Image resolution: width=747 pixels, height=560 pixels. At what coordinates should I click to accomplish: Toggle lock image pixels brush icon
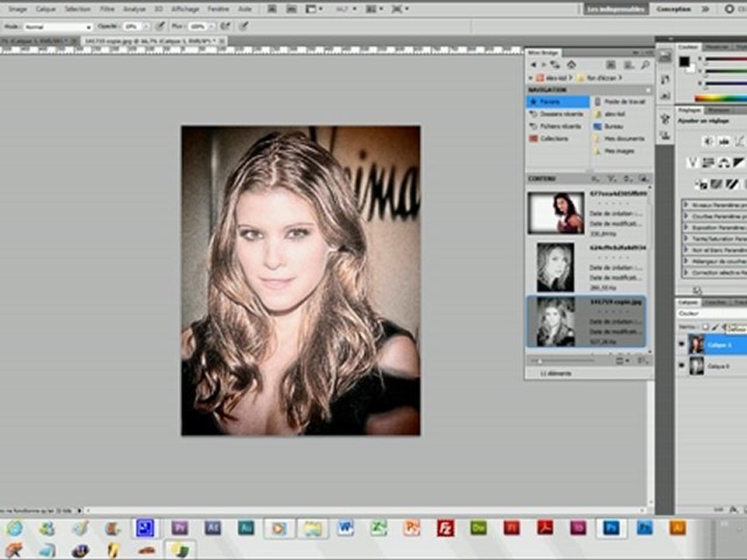pos(714,327)
